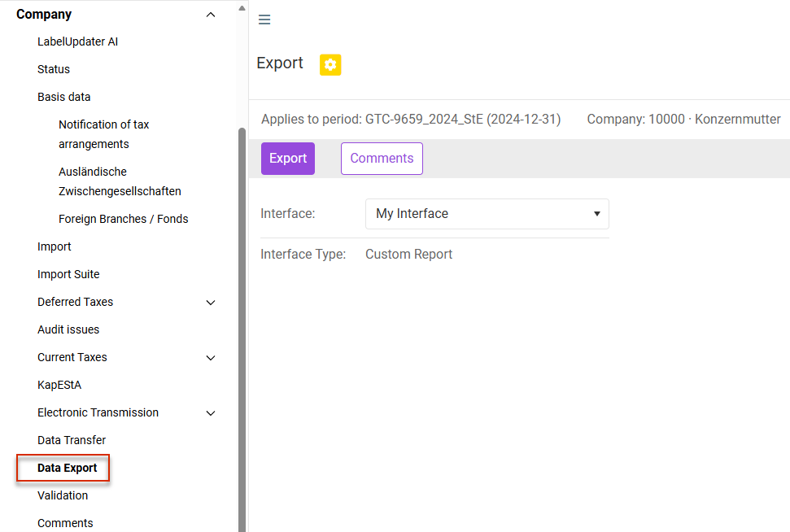Open Notification of tax arrangements

tap(104, 134)
